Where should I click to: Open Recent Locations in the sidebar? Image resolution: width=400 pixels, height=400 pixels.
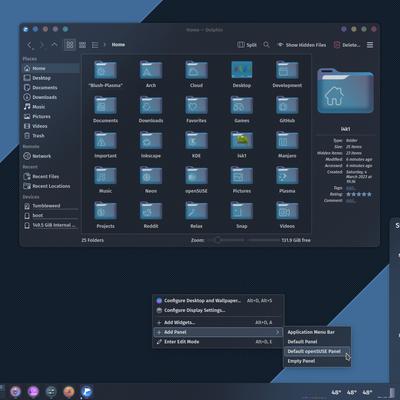(x=51, y=186)
